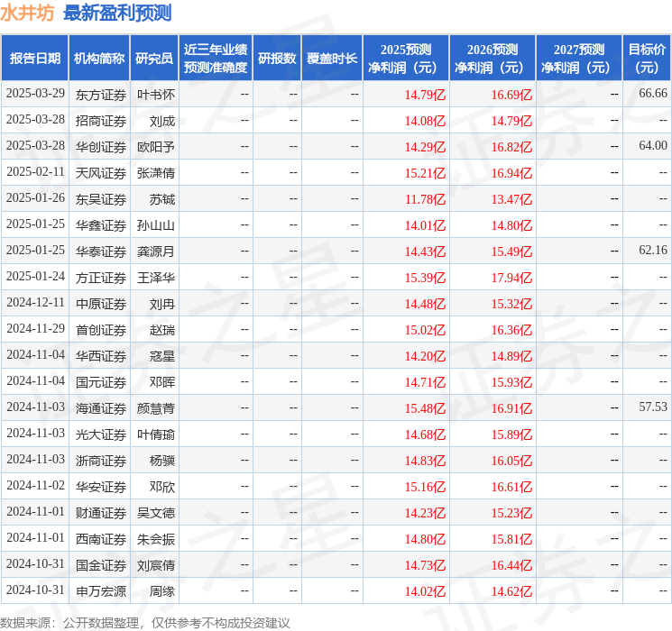Viewport: 672px width, 631px height.
Task: Click the 目标价(元) column header
Action: coord(647,59)
